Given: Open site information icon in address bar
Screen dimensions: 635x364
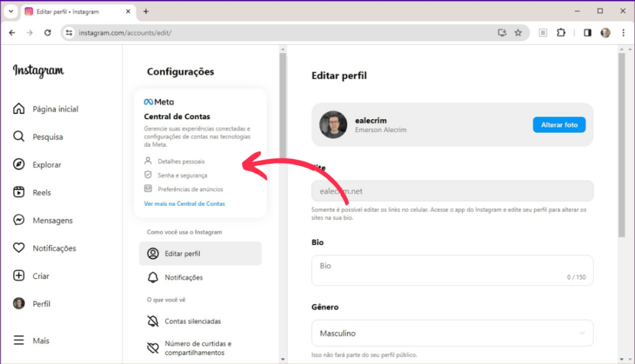Looking at the screenshot, I should coord(69,33).
